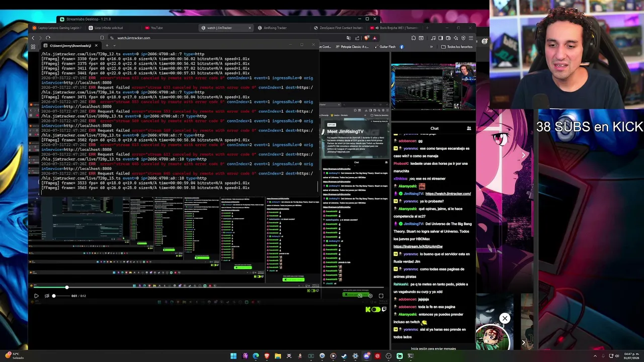The width and height of the screenshot is (644, 362).
Task: Close the watch | JimTracker tab
Action: pos(250,28)
